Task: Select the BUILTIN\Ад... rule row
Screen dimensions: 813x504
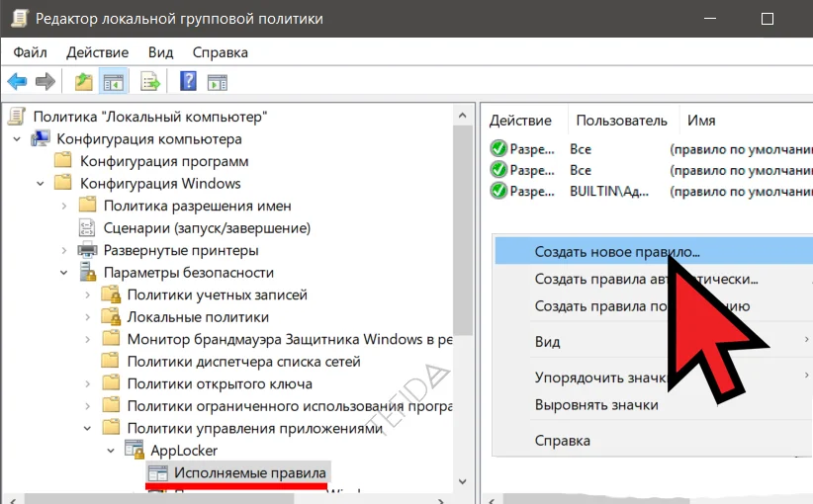Action: coord(651,191)
